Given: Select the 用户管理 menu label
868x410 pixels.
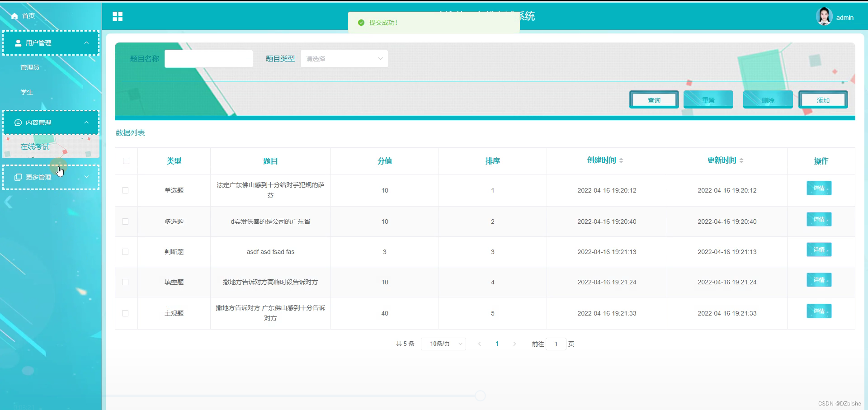Looking at the screenshot, I should click(38, 43).
